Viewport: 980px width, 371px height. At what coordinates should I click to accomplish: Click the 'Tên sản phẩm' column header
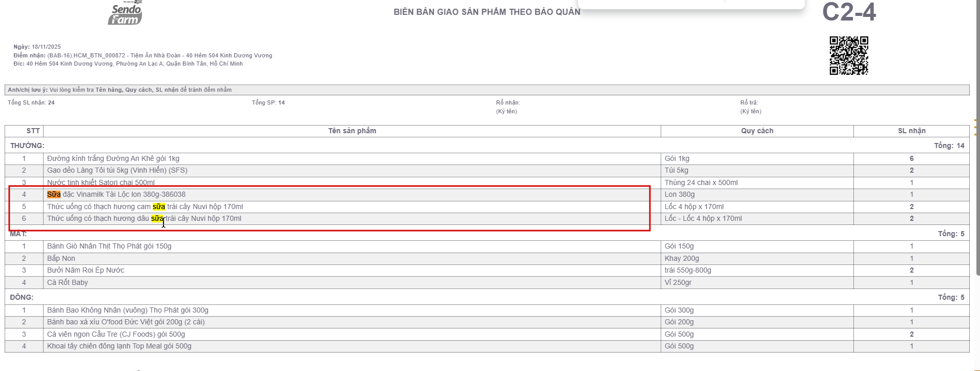coord(352,131)
